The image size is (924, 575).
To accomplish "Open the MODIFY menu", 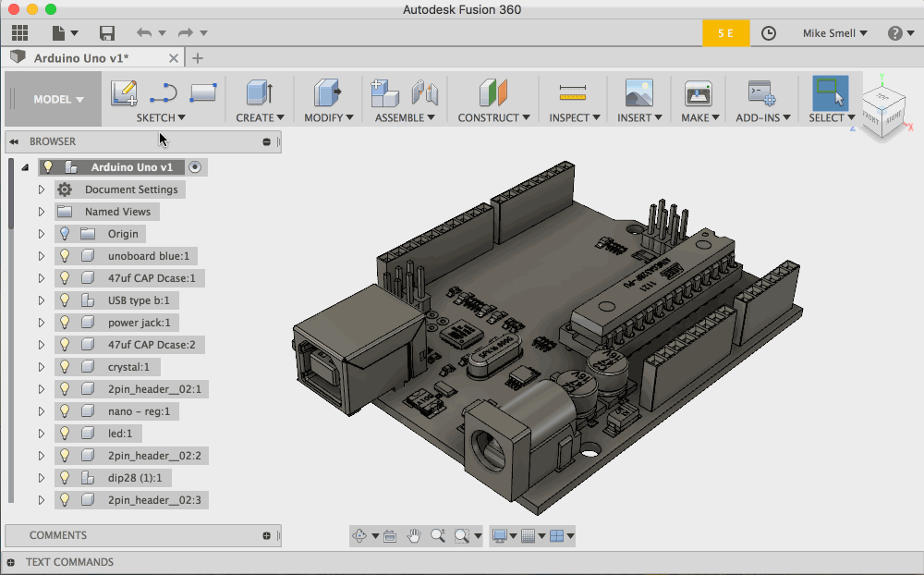I will (x=328, y=117).
